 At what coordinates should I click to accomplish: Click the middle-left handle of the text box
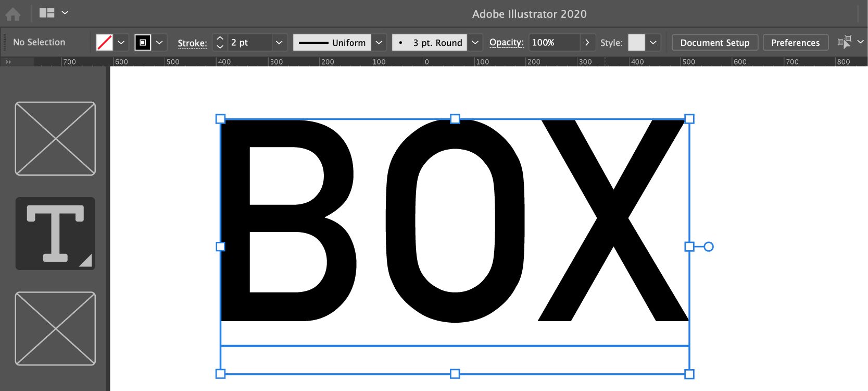(x=220, y=247)
